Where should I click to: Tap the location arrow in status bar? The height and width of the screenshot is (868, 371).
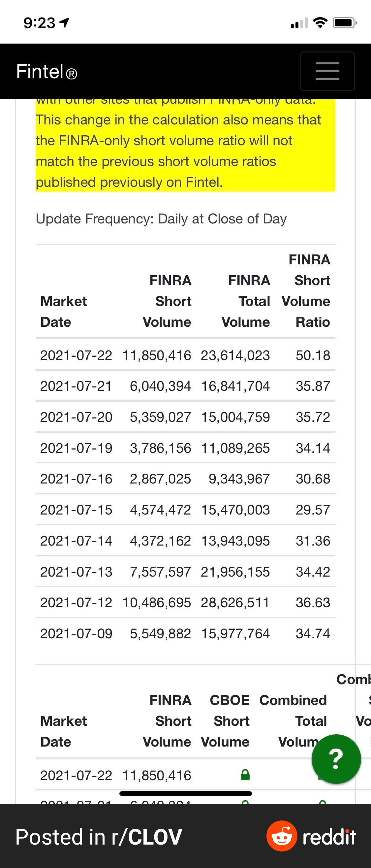coord(64,22)
